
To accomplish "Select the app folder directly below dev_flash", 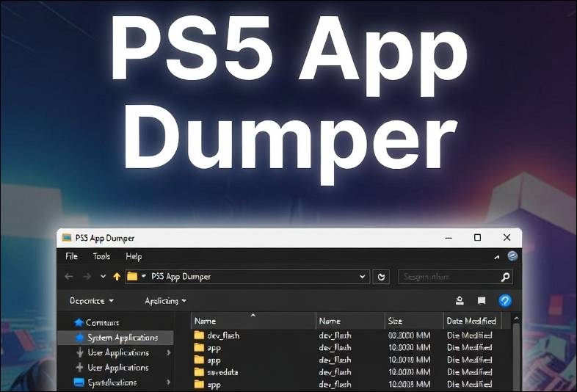I will (214, 348).
